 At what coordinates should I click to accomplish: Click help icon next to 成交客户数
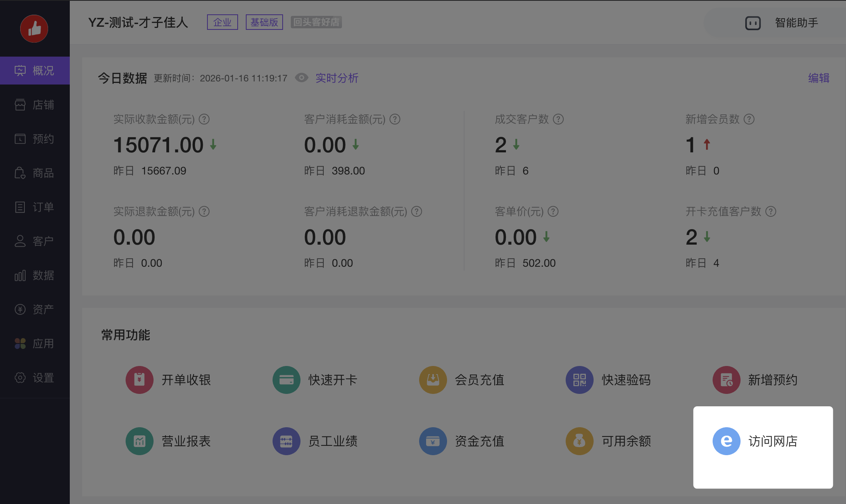coord(558,119)
